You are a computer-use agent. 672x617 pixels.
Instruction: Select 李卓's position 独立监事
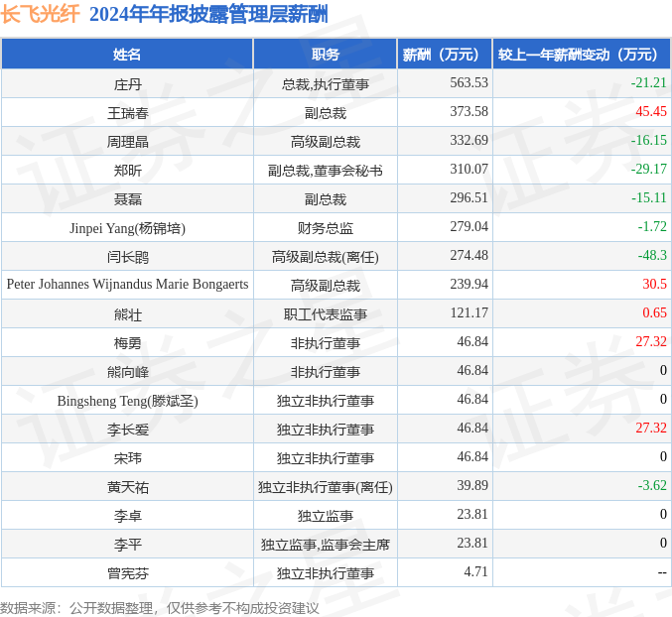[326, 516]
